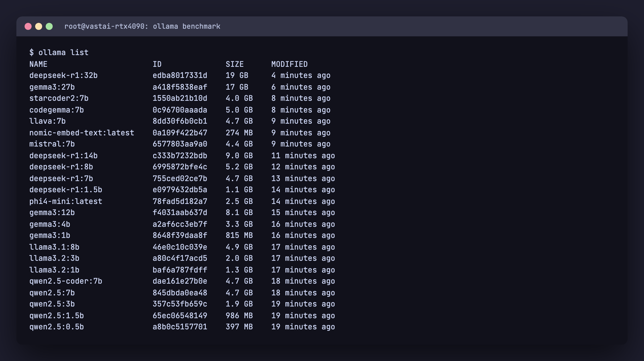
Task: Select the model name llama3.2:1b
Action: (54, 270)
